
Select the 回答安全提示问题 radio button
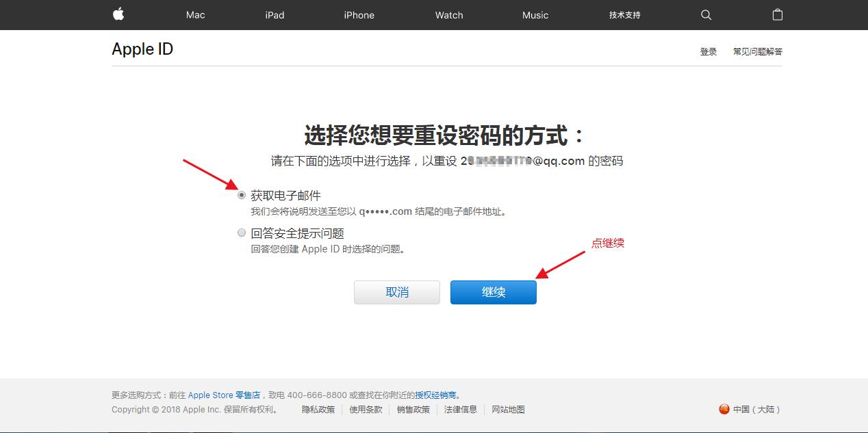point(241,233)
